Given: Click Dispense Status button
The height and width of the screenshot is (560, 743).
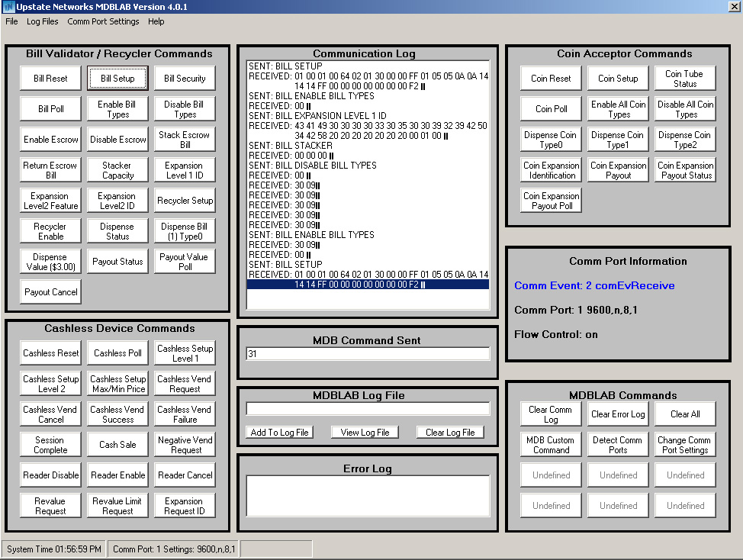Looking at the screenshot, I should pyautogui.click(x=117, y=231).
